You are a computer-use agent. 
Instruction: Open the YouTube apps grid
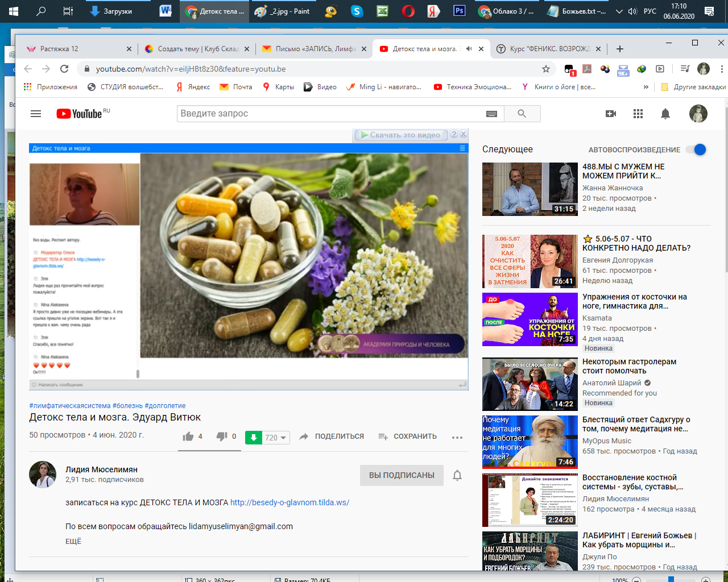coord(638,114)
